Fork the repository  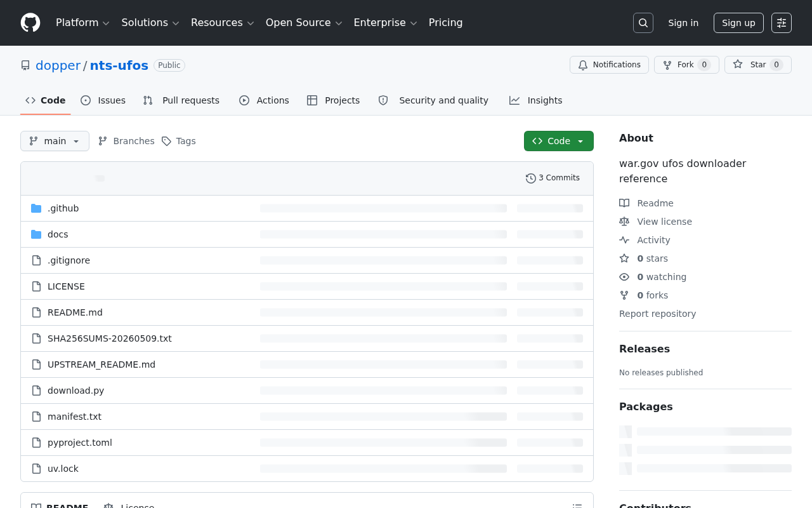[x=686, y=65]
